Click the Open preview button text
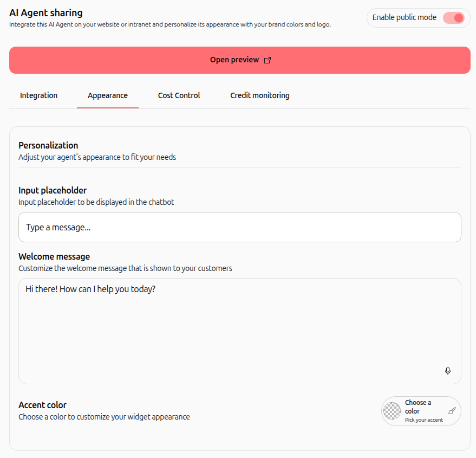Image resolution: width=476 pixels, height=458 pixels. click(234, 60)
